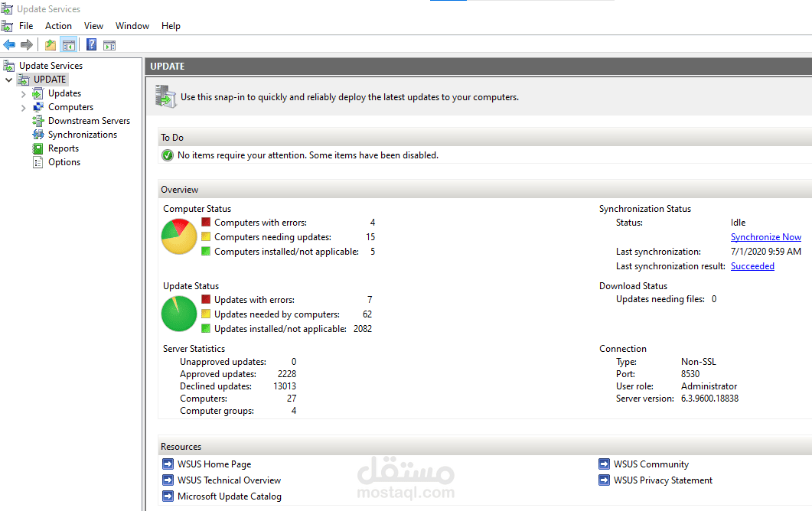The height and width of the screenshot is (511, 812).
Task: Click the Up One Level folder icon
Action: (x=51, y=45)
